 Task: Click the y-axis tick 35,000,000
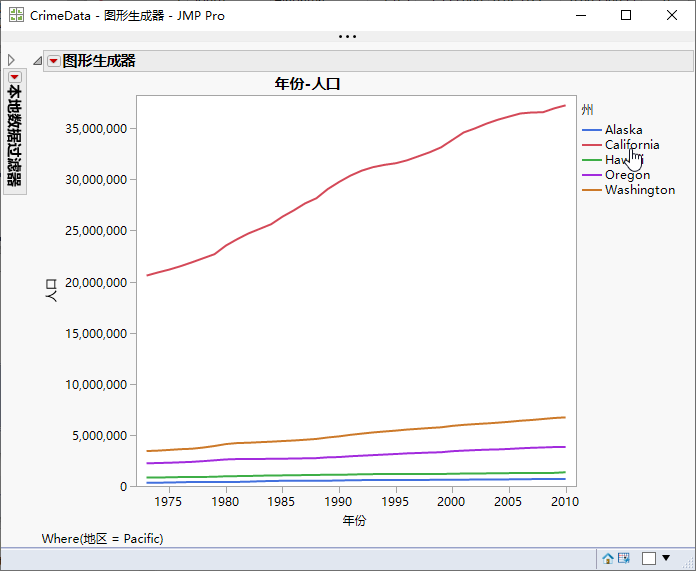coord(96,129)
